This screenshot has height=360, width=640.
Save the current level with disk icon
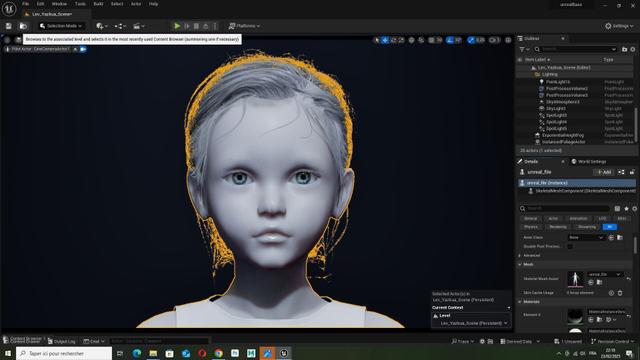[9, 26]
